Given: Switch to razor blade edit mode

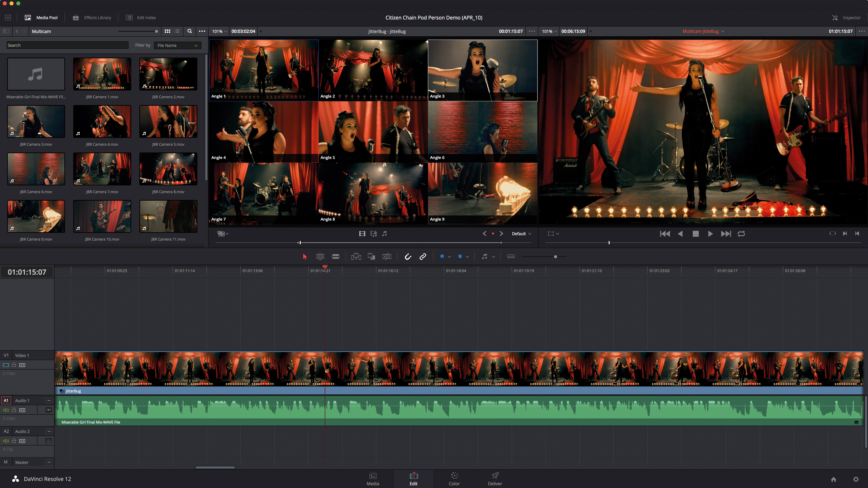Looking at the screenshot, I should (x=336, y=256).
